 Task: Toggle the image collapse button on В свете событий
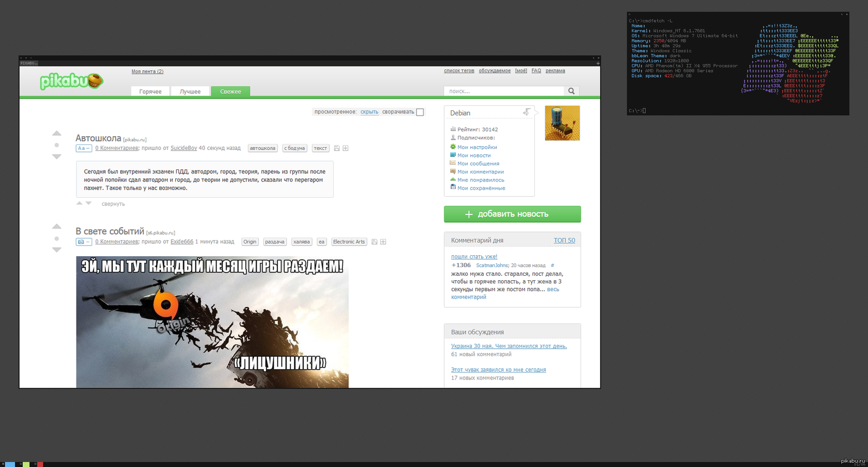coord(84,242)
